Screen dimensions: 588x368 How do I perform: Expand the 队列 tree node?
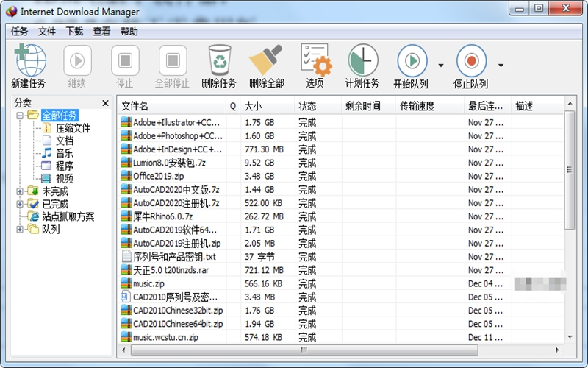pyautogui.click(x=20, y=229)
